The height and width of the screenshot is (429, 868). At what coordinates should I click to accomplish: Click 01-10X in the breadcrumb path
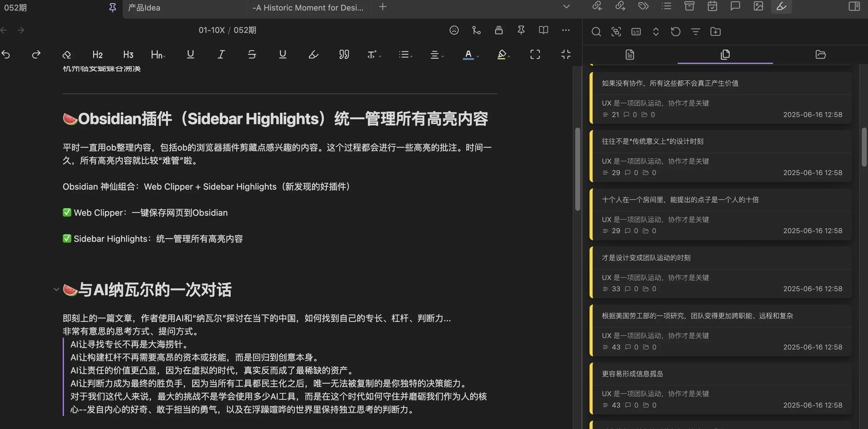tap(211, 30)
